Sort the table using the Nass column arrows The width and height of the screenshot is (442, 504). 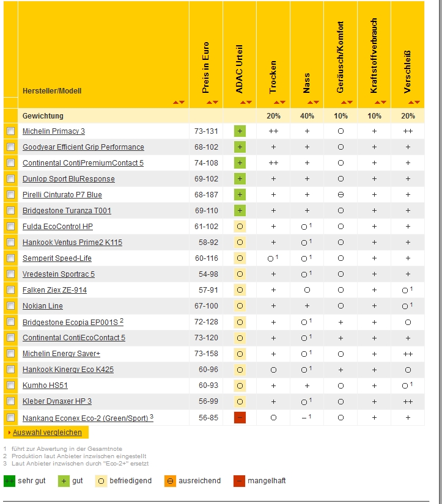313,102
